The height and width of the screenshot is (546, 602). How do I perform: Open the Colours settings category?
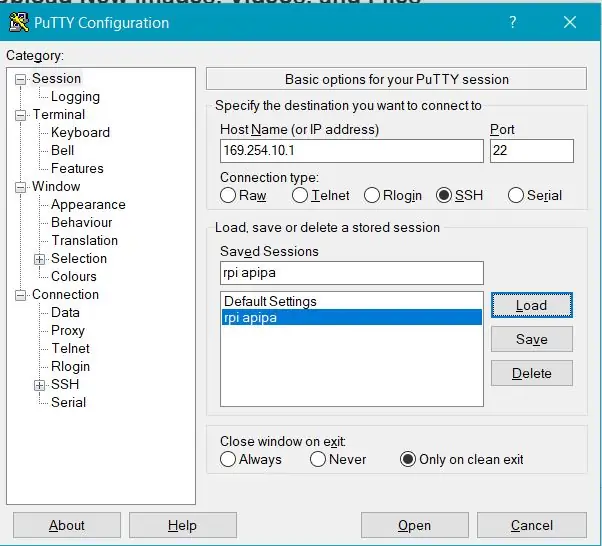coord(74,276)
